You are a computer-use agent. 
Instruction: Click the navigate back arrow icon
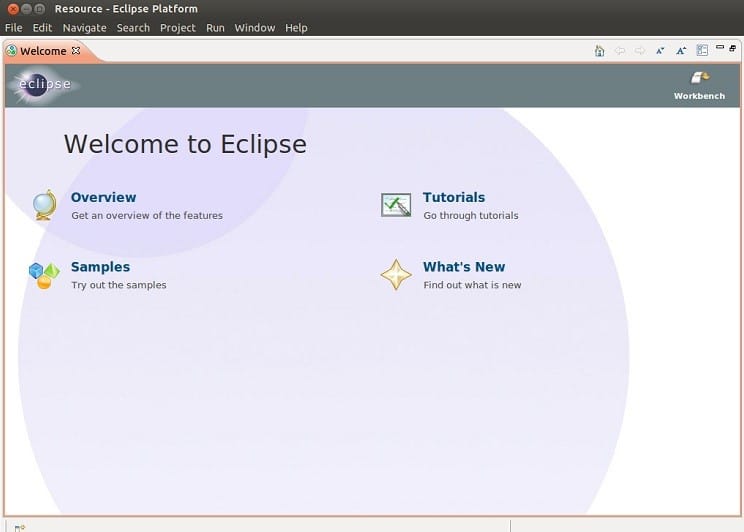(620, 50)
